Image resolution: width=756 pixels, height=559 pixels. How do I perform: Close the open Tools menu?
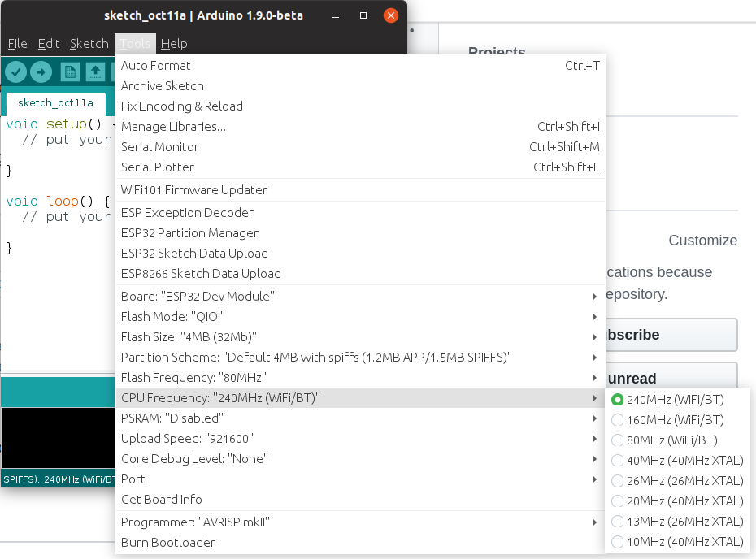(135, 43)
